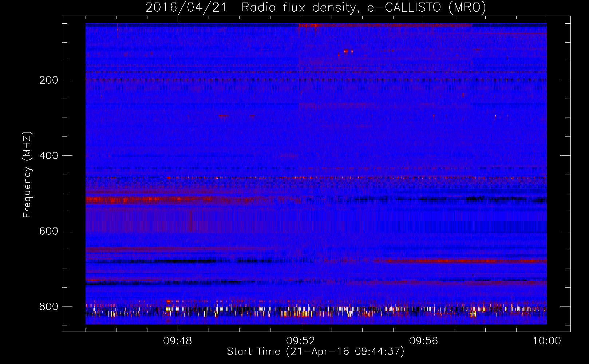Click the "Start Time (21-Apr-16 09:44:37)" label
Viewport: 589px width, 364px height.
pos(316,351)
